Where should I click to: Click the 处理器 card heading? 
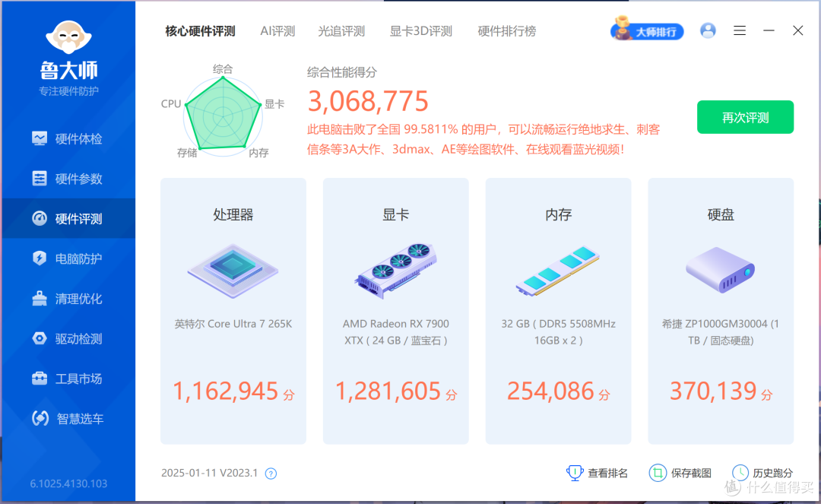tap(233, 214)
